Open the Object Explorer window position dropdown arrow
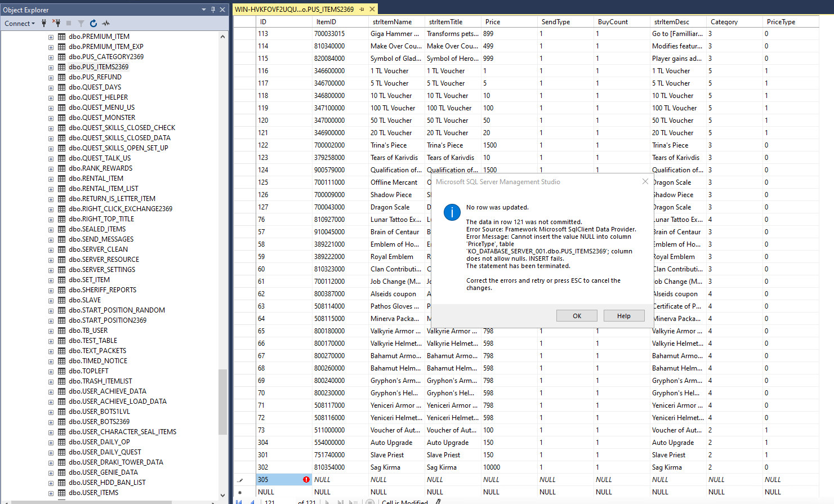 click(x=204, y=10)
